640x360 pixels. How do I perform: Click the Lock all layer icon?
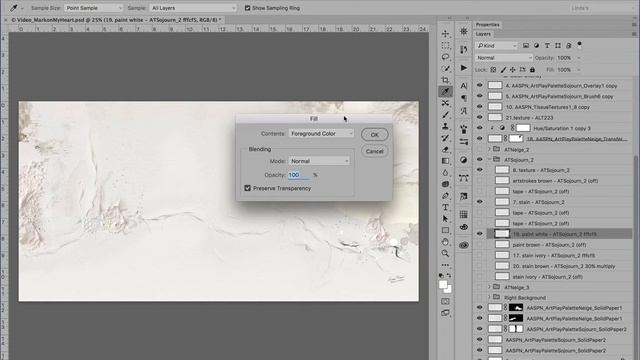click(x=532, y=70)
